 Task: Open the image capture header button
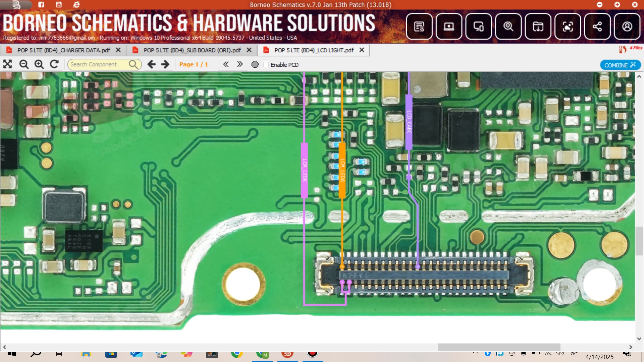pyautogui.click(x=568, y=26)
